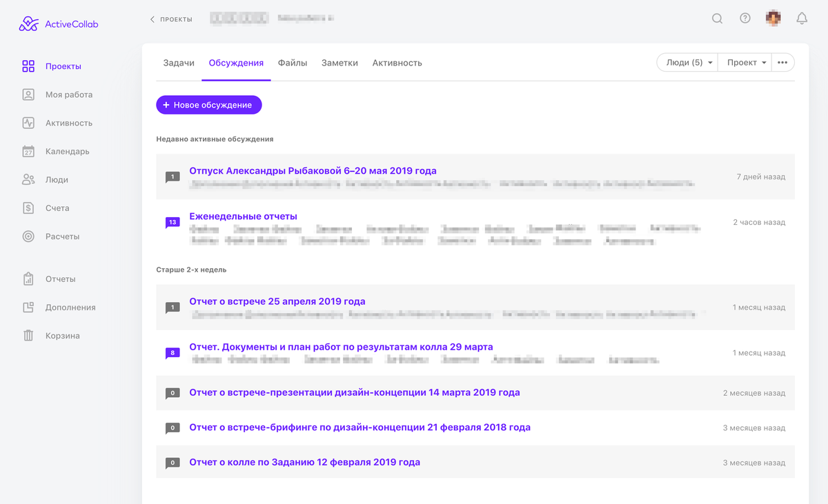Open Еженедельные отчеты discussion
The width and height of the screenshot is (828, 504).
[x=243, y=216]
